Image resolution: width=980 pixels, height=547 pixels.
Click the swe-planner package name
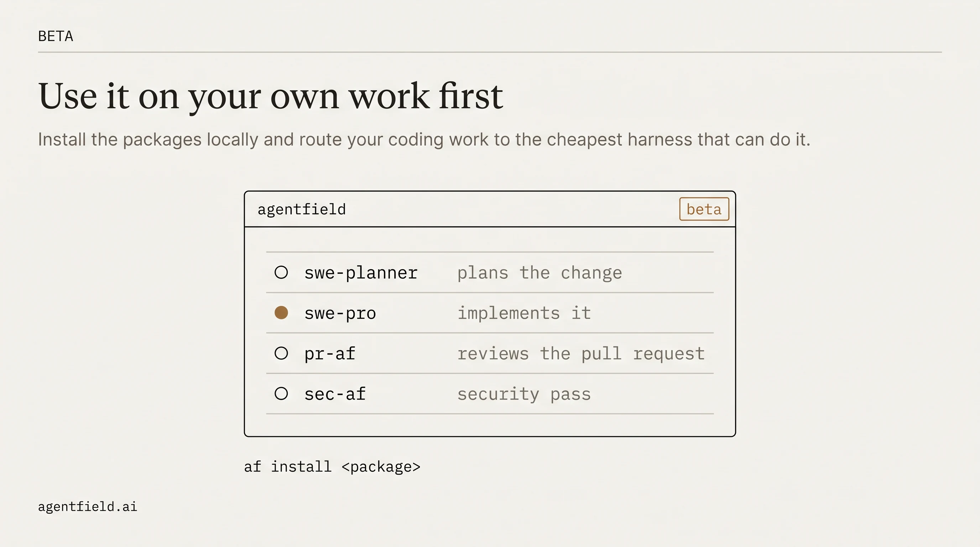pyautogui.click(x=361, y=273)
